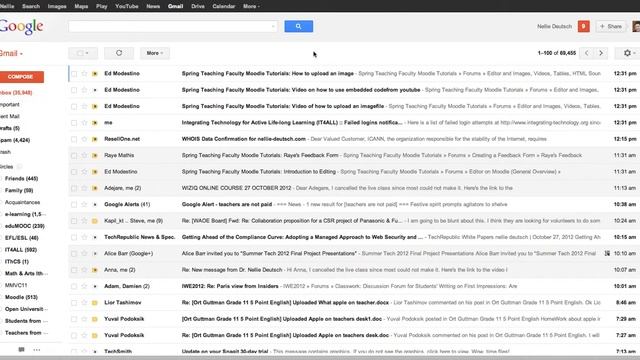The image size is (640, 360).
Task: Select the ResellOne.net email checkbox
Action: point(74,139)
